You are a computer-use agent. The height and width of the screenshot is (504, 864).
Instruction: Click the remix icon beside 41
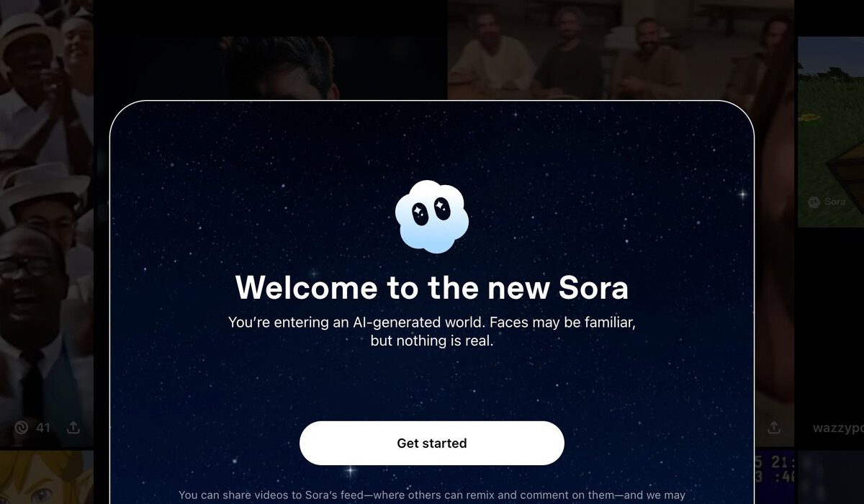(21, 428)
